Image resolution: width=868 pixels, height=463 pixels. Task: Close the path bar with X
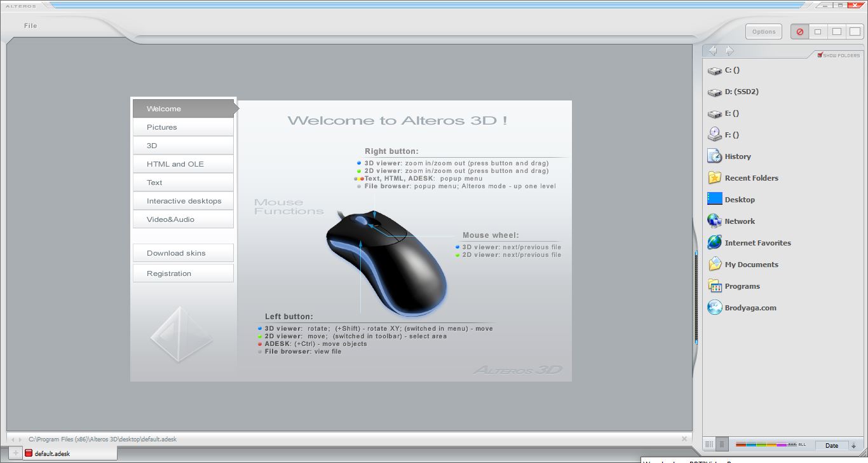tap(684, 439)
